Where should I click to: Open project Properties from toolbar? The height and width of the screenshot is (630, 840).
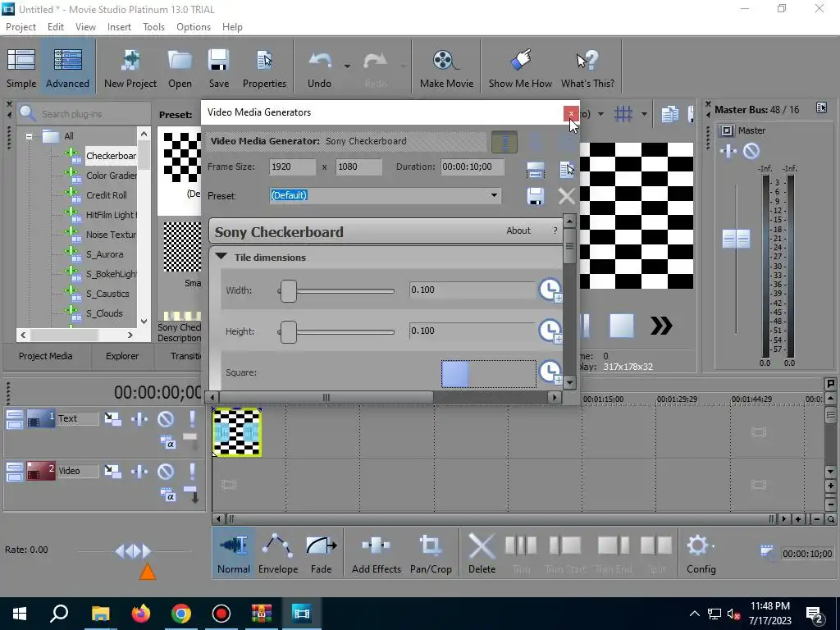click(264, 67)
